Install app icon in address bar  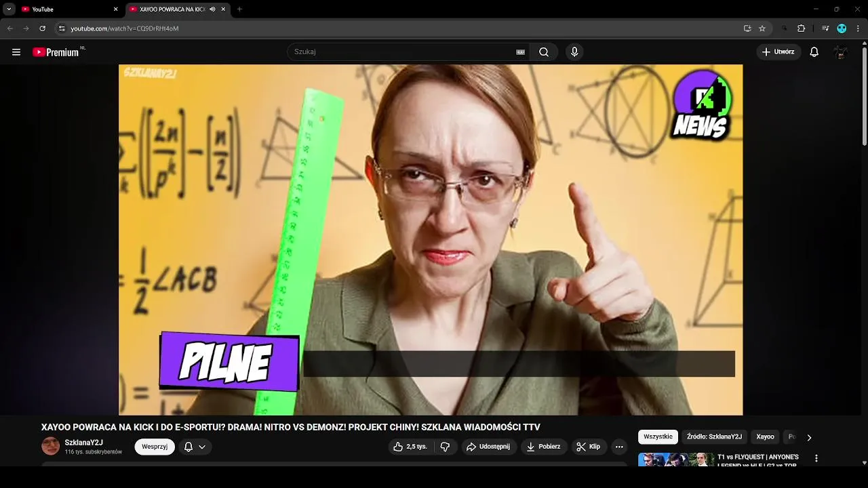tap(747, 28)
